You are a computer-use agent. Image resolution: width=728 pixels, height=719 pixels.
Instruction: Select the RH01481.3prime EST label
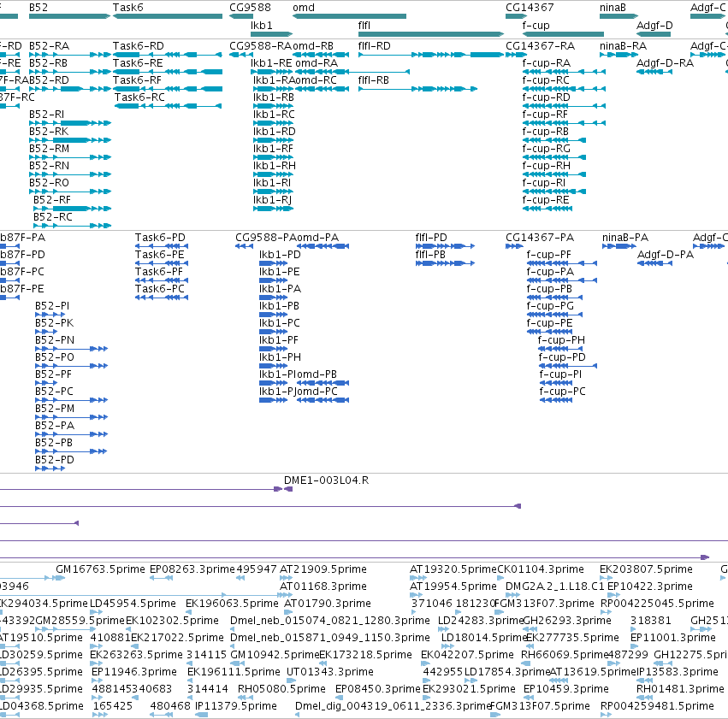pyautogui.click(x=680, y=689)
